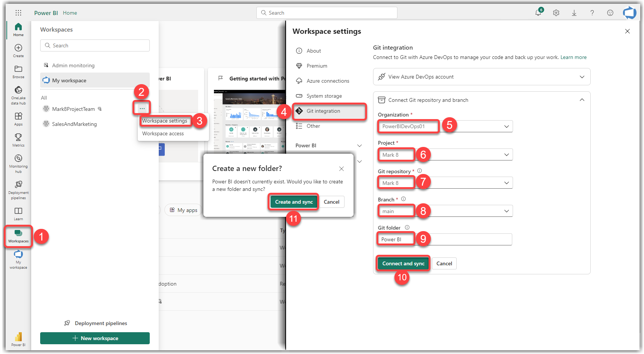
Task: Select Admin monitoring workspace
Action: [95, 65]
